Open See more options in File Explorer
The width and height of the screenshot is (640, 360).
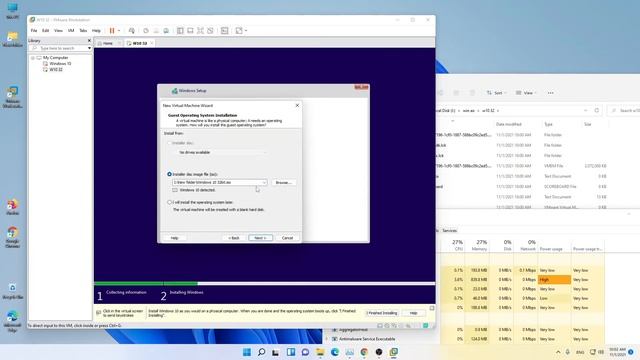tap(550, 93)
